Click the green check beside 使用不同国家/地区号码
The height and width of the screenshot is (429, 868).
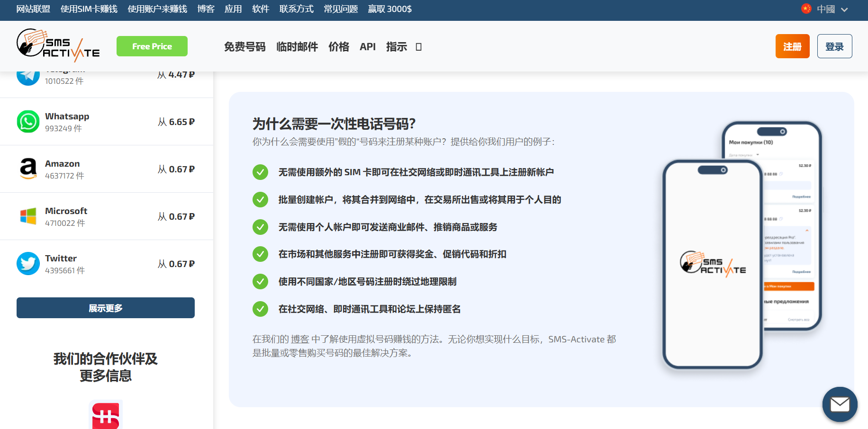(x=260, y=281)
